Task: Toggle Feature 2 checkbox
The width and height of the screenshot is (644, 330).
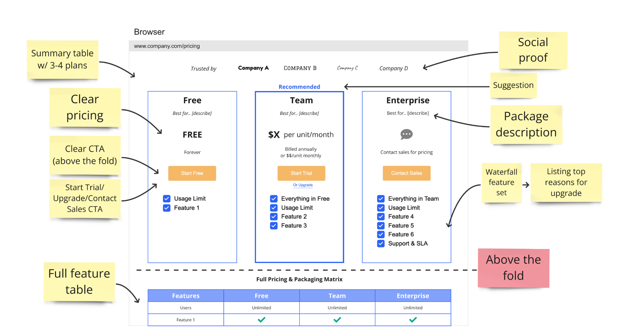Action: coord(274,217)
